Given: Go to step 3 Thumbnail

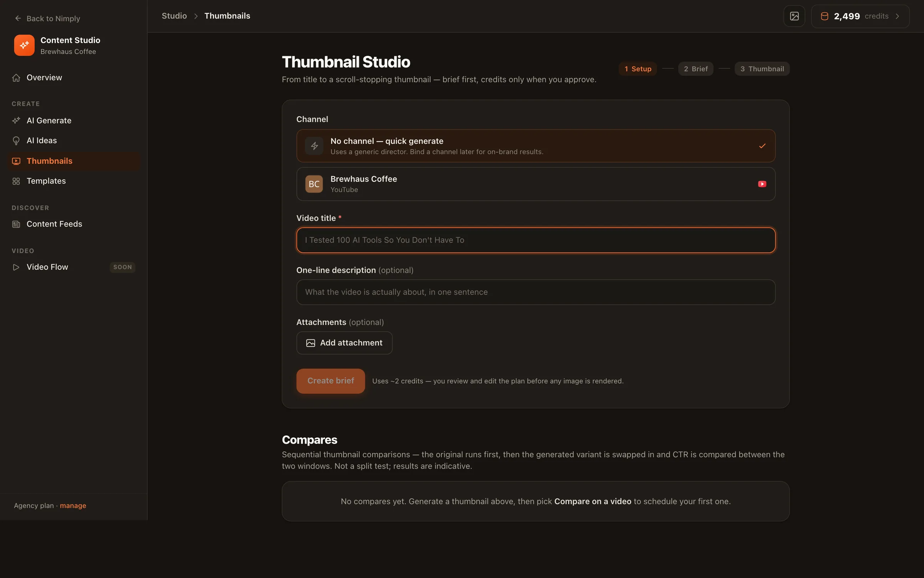Looking at the screenshot, I should 762,69.
